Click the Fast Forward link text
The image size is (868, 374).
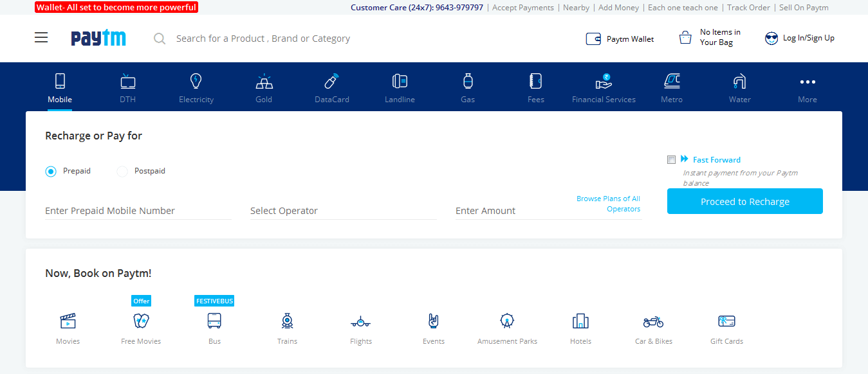[717, 160]
